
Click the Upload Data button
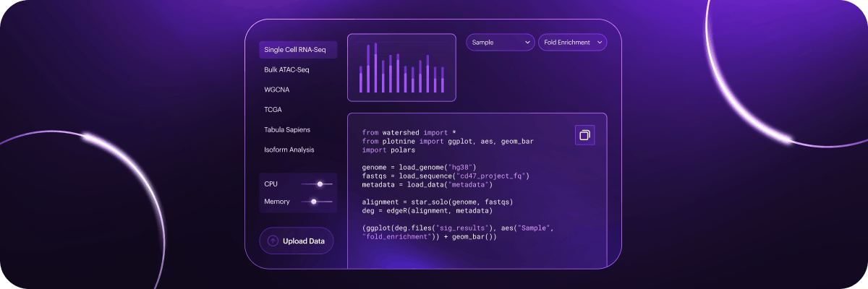pos(297,241)
